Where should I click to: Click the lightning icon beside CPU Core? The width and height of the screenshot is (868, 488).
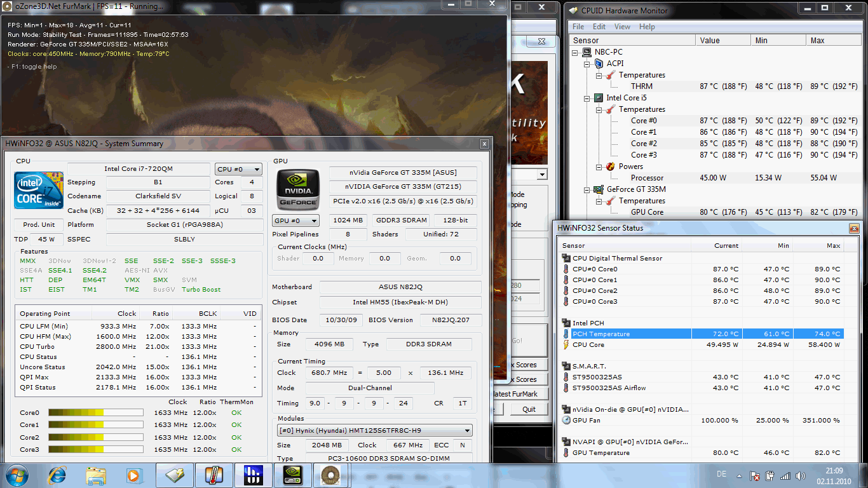pyautogui.click(x=566, y=344)
